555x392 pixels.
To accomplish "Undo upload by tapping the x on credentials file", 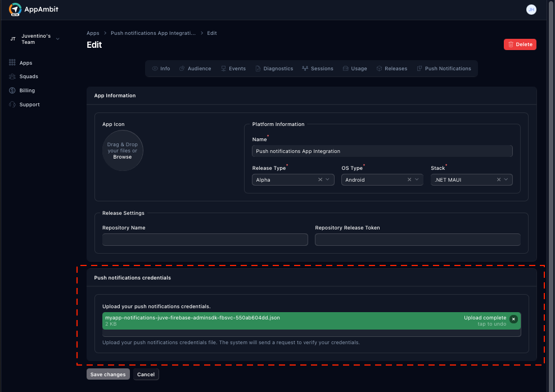I will coord(513,319).
